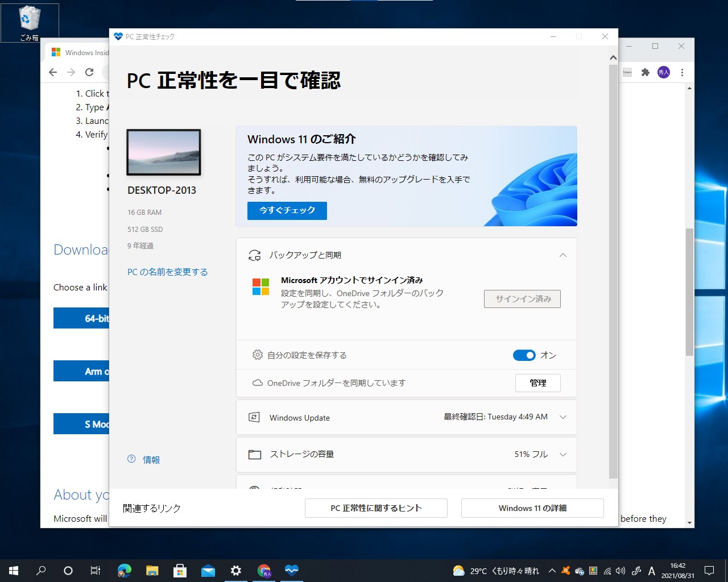Open Mail from the taskbar
The height and width of the screenshot is (582, 728).
(208, 570)
